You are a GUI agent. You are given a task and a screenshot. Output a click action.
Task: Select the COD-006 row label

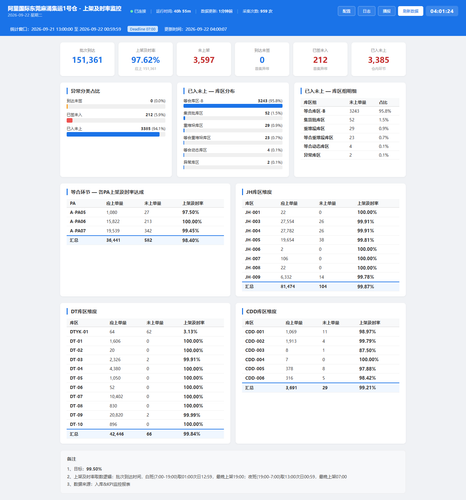[x=255, y=378]
